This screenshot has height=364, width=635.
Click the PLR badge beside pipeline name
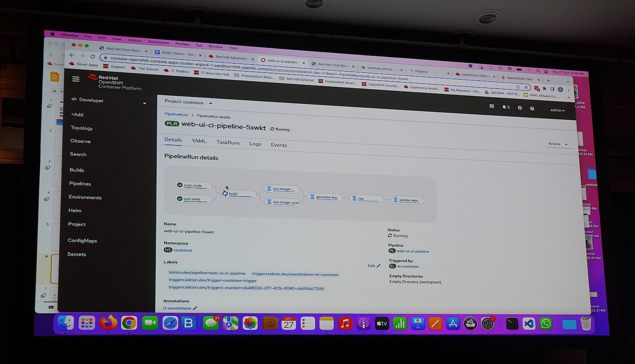[x=172, y=124]
